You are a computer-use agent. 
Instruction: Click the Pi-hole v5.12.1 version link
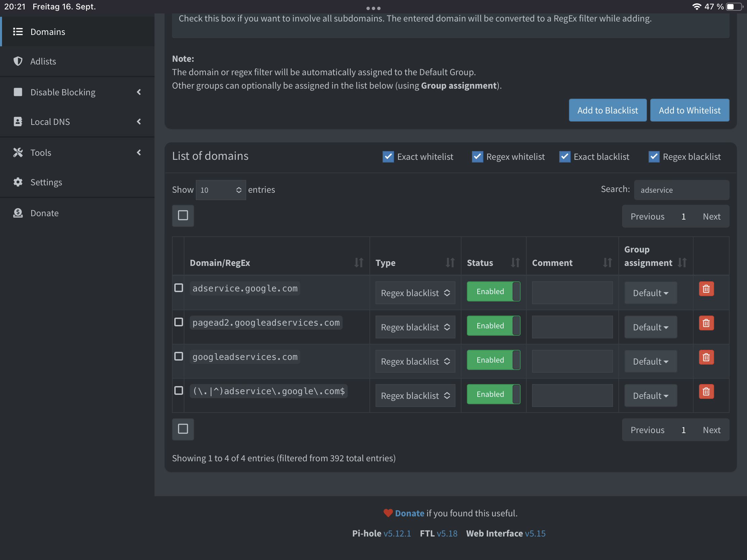click(397, 533)
